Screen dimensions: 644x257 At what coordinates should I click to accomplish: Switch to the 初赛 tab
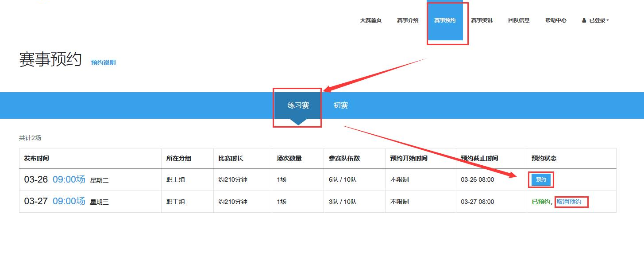click(x=341, y=105)
